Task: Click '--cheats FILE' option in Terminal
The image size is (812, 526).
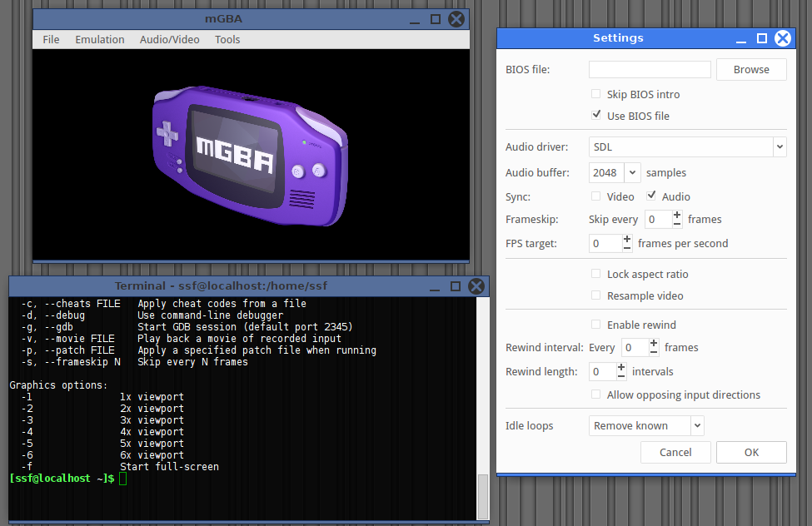Action: tap(82, 304)
